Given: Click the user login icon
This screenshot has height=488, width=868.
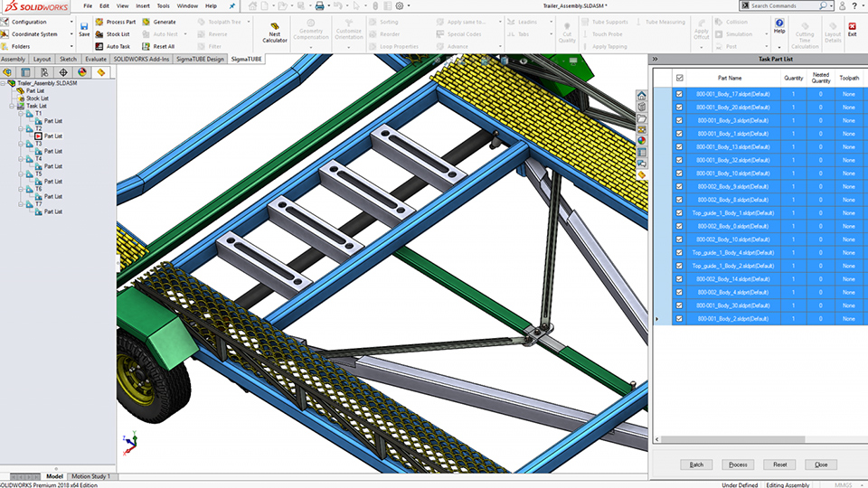Looking at the screenshot, I should point(842,6).
